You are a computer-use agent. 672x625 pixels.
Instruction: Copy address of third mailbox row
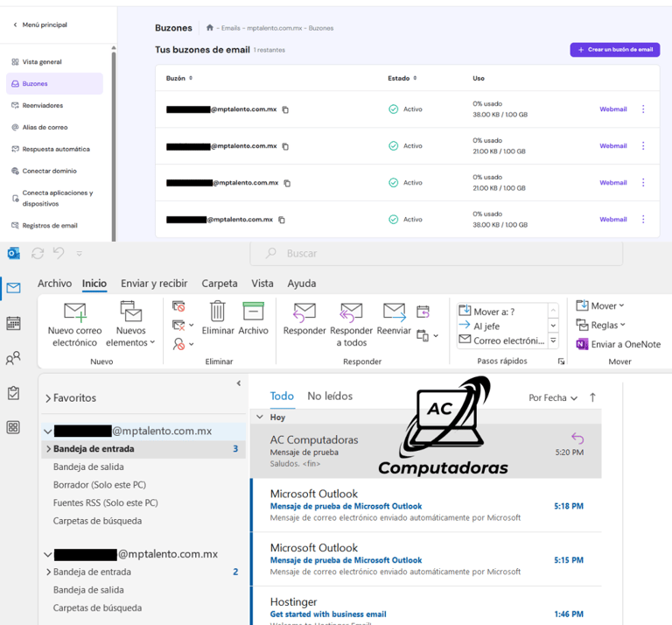coord(287,183)
